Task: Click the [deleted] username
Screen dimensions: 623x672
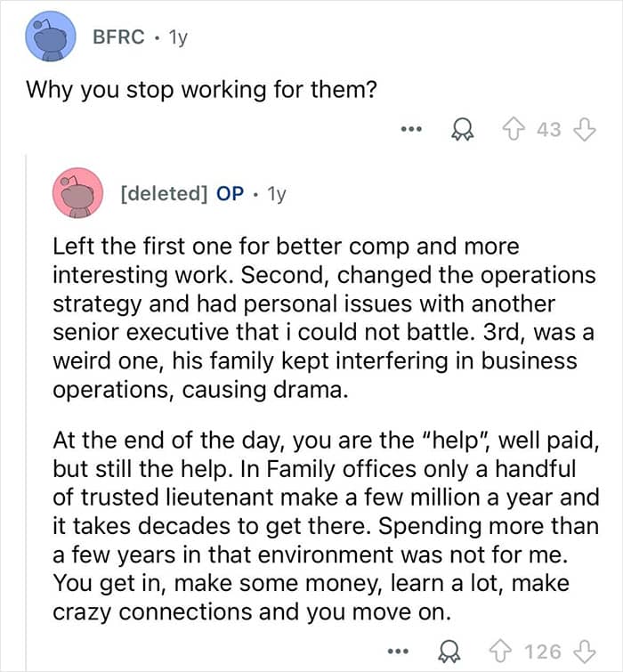Action: point(165,193)
